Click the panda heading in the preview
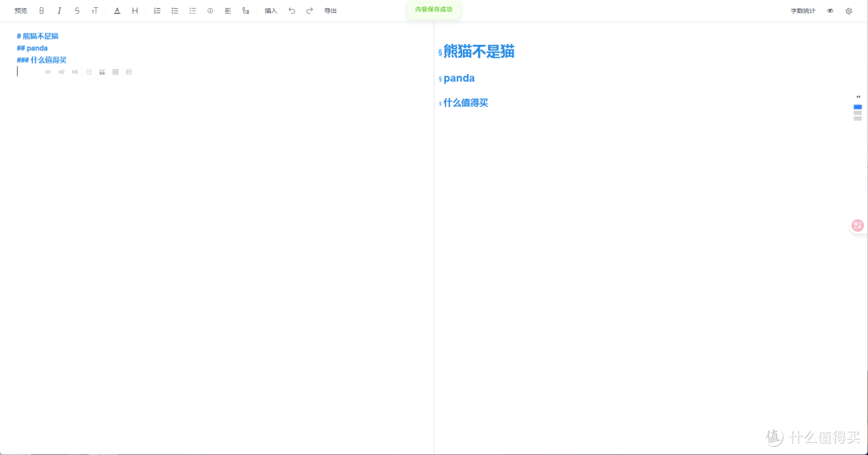868x455 pixels. [x=459, y=78]
